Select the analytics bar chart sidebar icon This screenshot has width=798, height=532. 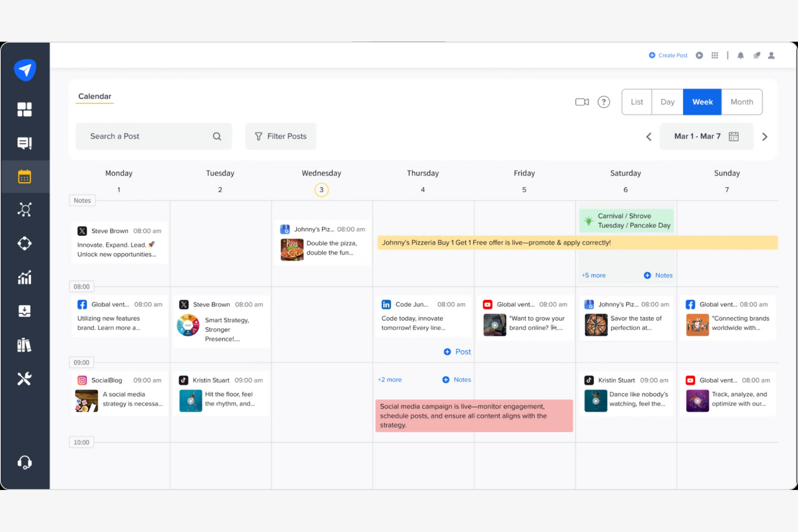tap(25, 277)
